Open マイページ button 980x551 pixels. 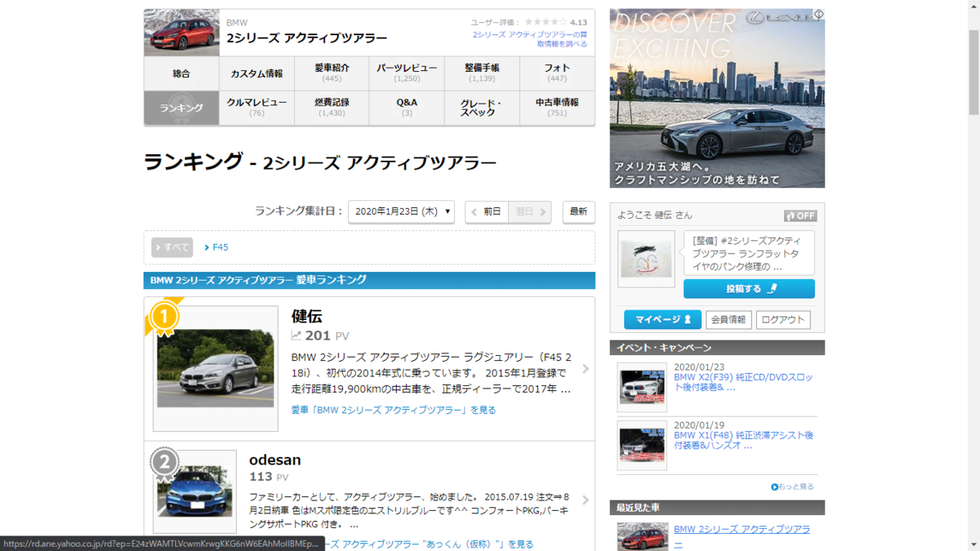[x=662, y=320]
